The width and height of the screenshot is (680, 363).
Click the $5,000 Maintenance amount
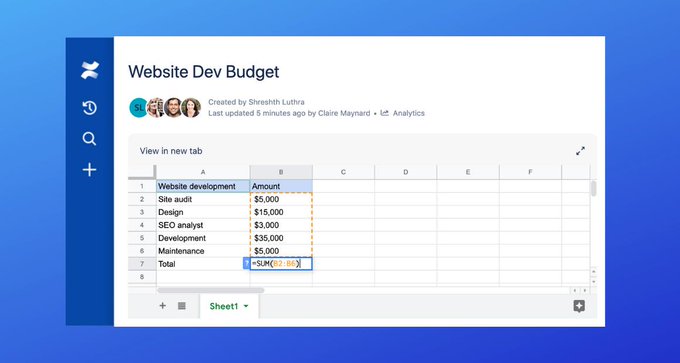click(281, 251)
